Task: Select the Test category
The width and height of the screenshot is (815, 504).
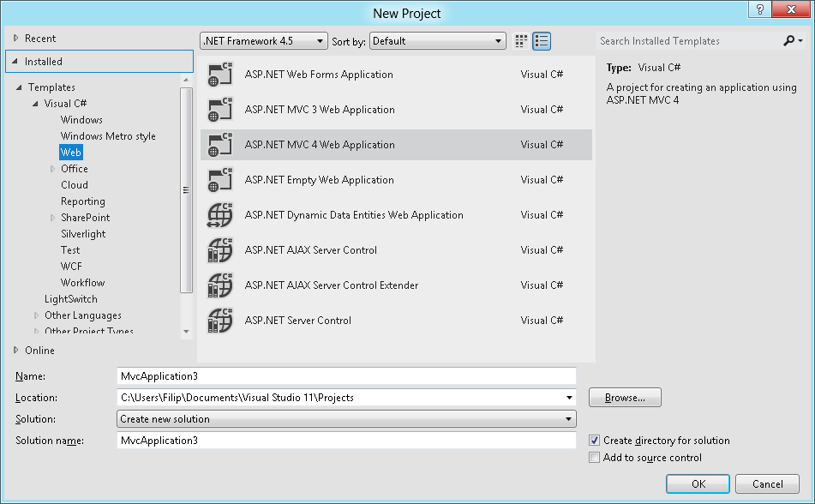Action: click(70, 250)
